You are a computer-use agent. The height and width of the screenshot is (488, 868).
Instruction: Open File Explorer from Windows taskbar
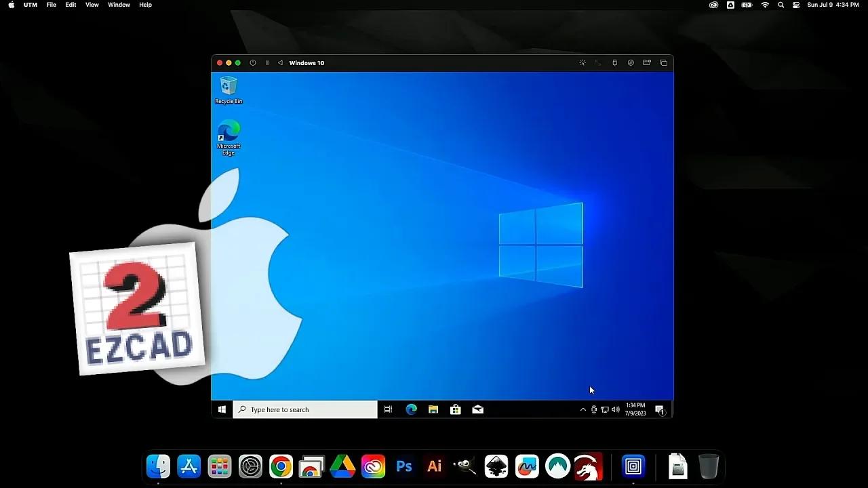(433, 409)
